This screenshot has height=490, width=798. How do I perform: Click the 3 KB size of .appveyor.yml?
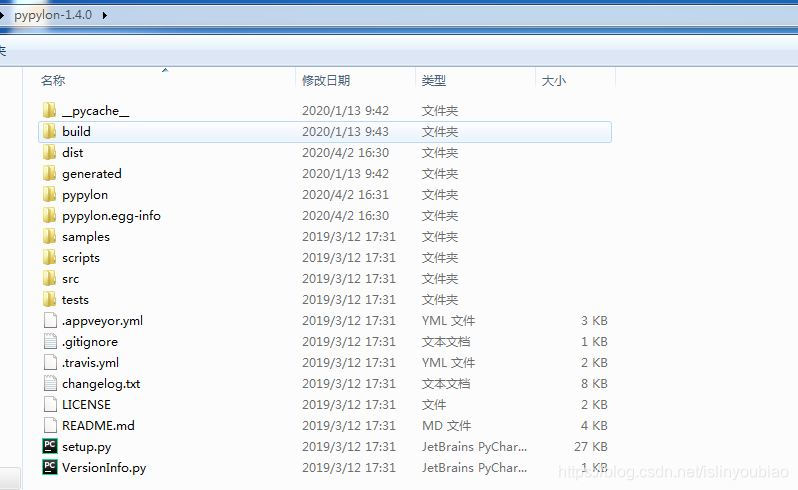click(x=594, y=321)
